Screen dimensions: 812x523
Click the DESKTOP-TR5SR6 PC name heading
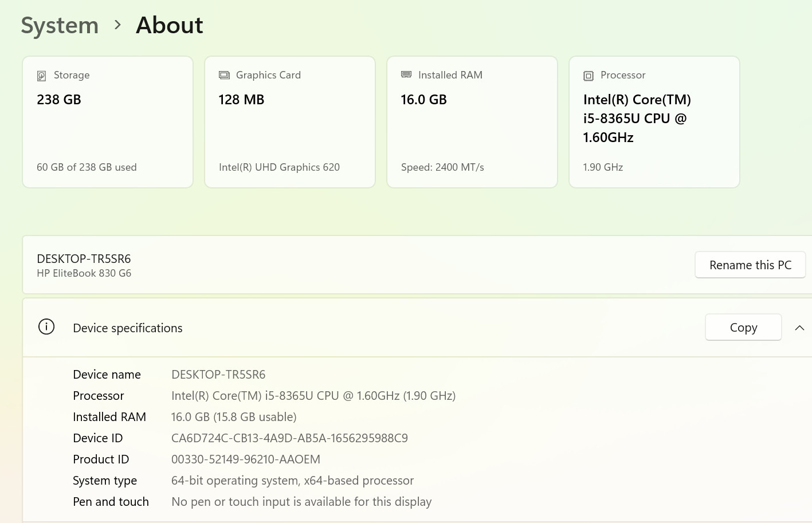pos(84,259)
